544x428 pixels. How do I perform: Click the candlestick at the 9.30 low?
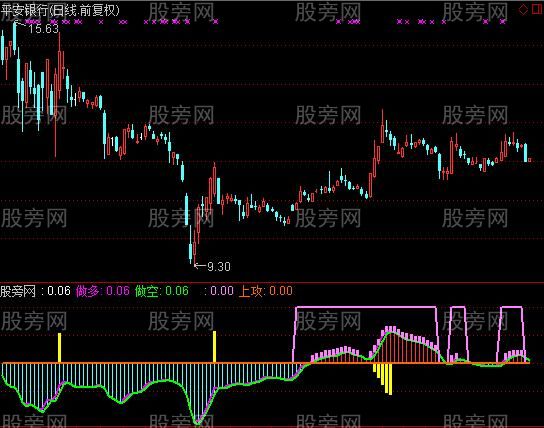pos(194,248)
